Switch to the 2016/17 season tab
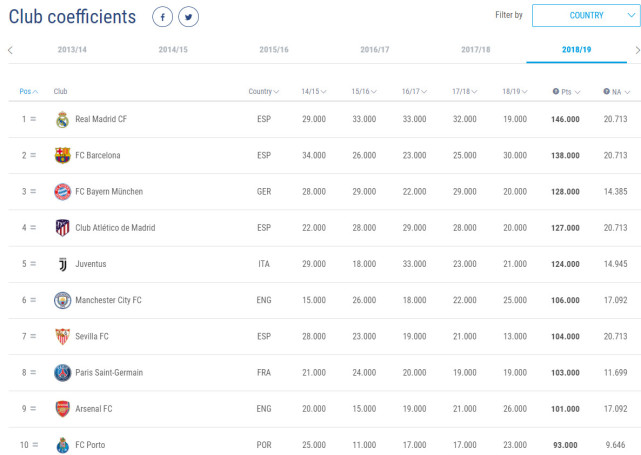This screenshot has height=455, width=641. [x=375, y=49]
